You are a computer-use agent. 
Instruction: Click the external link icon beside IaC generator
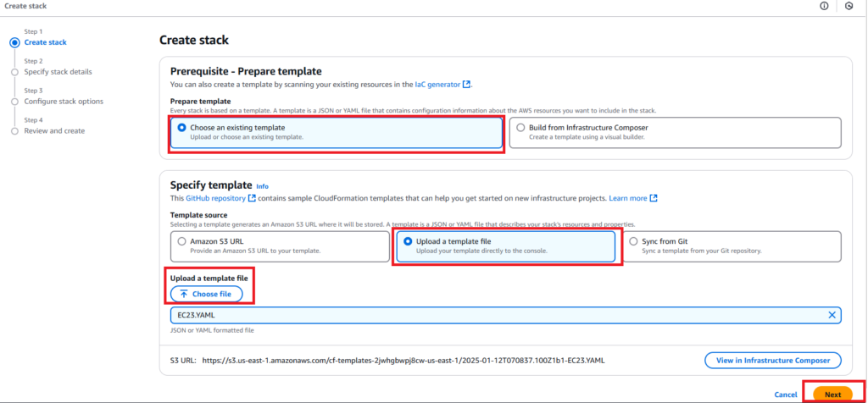coord(467,85)
